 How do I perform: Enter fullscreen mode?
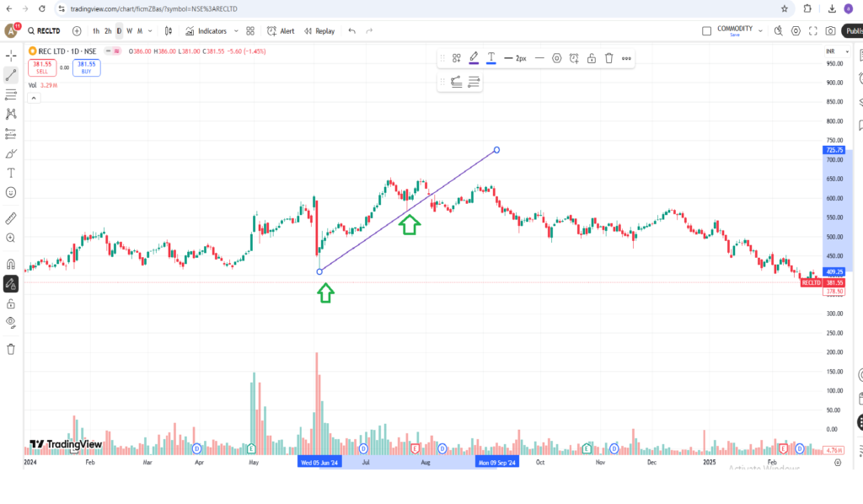(813, 31)
